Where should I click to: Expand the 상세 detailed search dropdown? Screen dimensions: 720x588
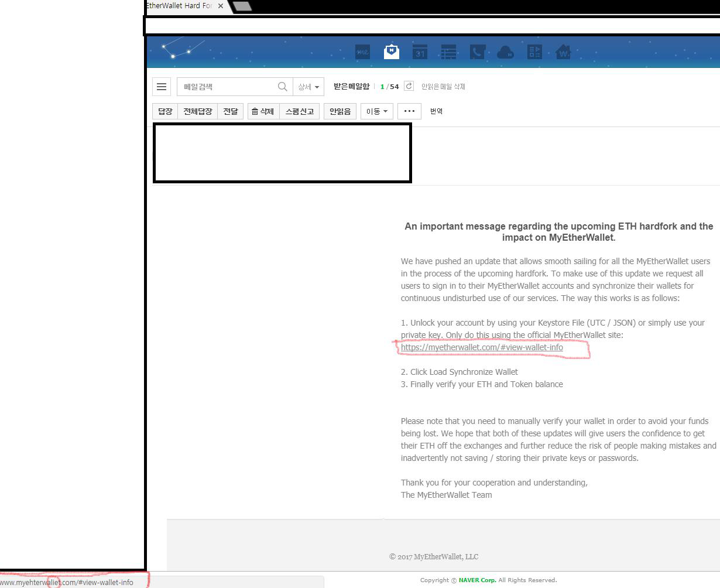(x=308, y=87)
